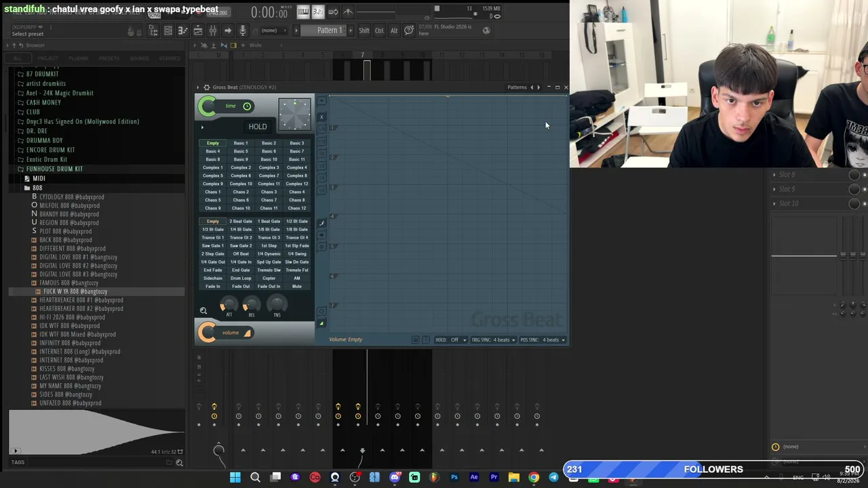Open browser search magnifier icon
The width and height of the screenshot is (868, 488).
tap(179, 463)
